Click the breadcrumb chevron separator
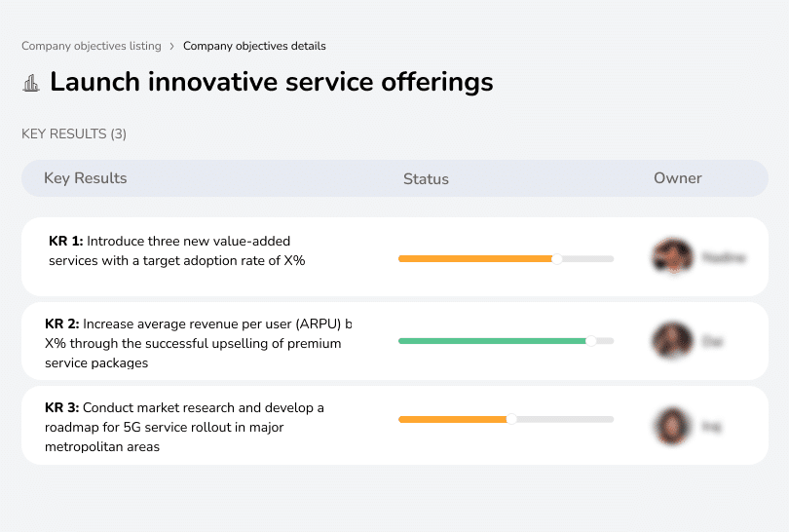This screenshot has height=532, width=789. [172, 47]
